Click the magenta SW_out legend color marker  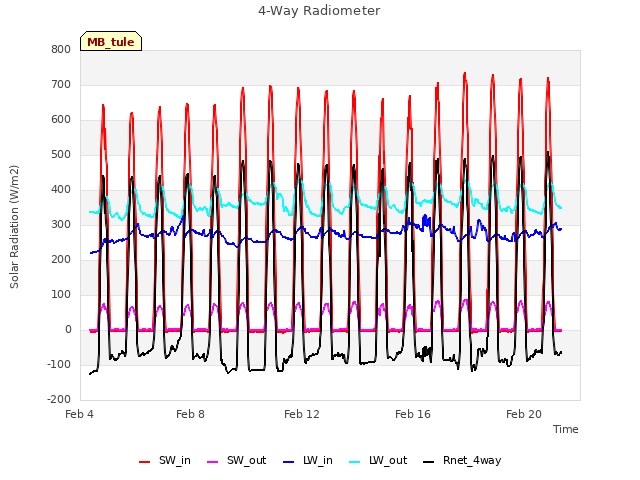click(213, 462)
